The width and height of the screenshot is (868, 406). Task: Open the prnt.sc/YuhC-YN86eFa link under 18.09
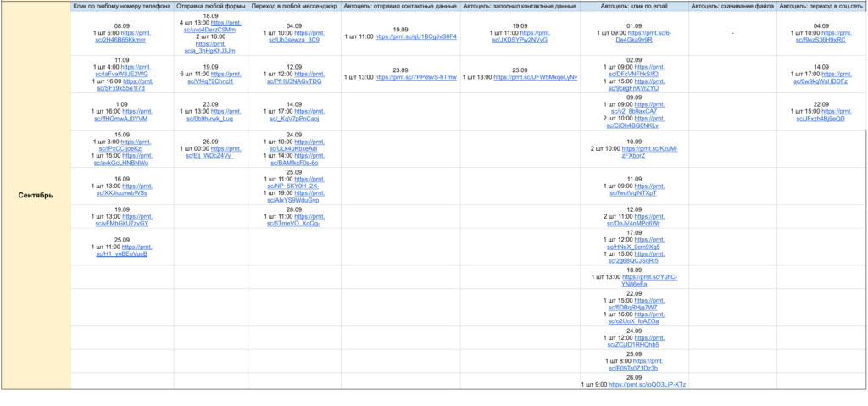click(645, 281)
